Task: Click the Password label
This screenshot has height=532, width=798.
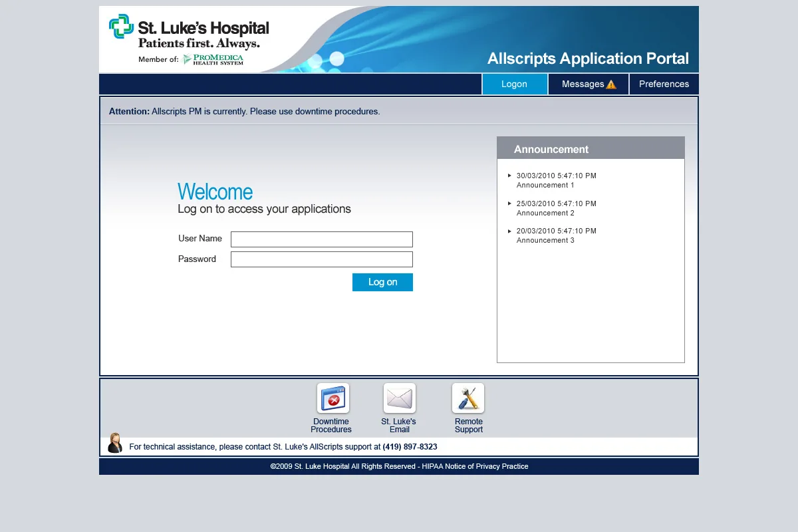Action: [197, 259]
